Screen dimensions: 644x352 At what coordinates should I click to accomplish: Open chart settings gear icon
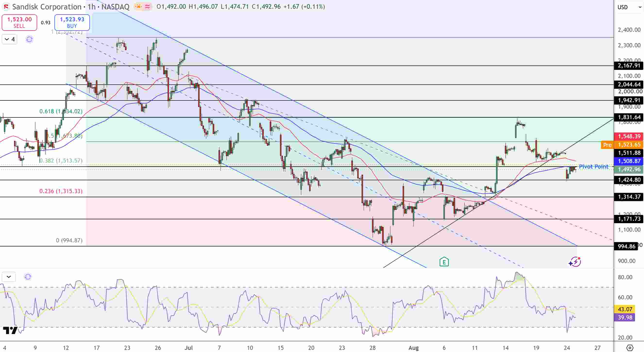(629, 347)
